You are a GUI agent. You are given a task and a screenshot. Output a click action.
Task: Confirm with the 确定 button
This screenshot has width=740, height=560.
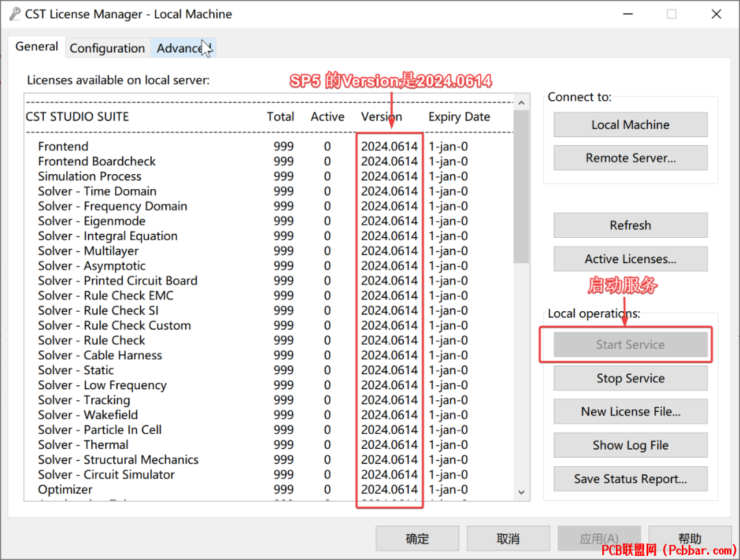(417, 538)
